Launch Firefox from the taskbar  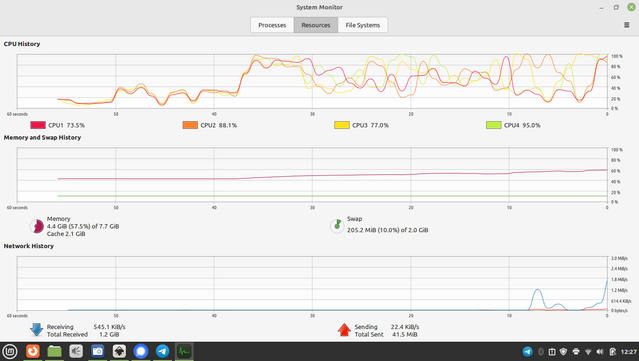[x=33, y=351]
